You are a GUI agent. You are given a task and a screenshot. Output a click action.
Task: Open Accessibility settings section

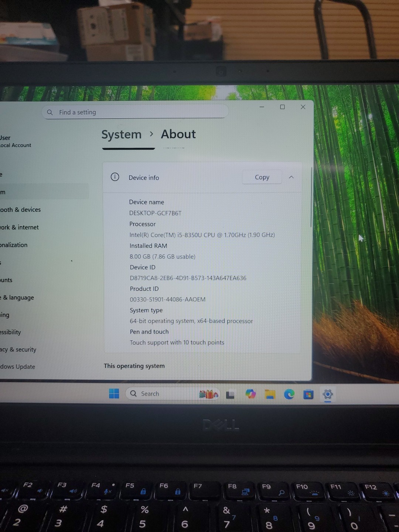(x=10, y=332)
